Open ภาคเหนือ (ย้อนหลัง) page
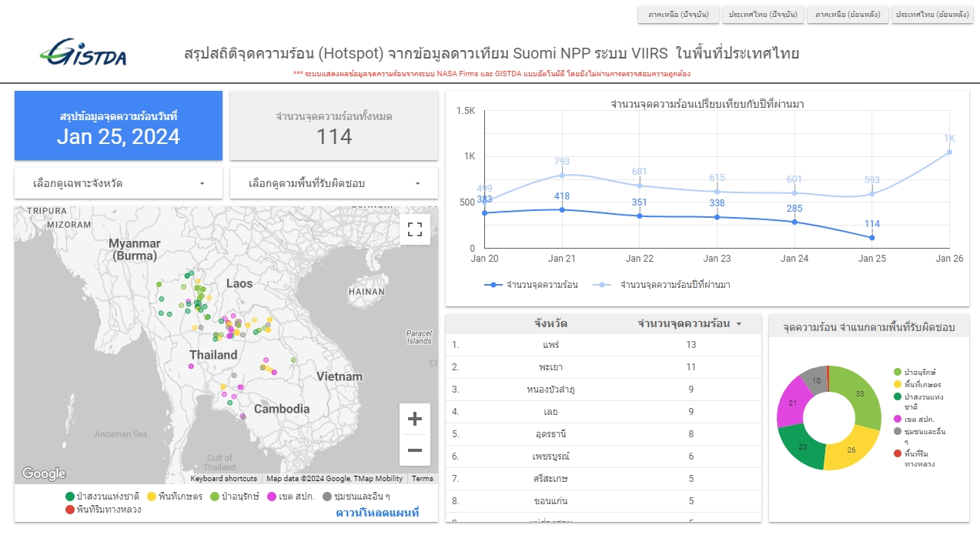The width and height of the screenshot is (980, 535). pyautogui.click(x=848, y=15)
